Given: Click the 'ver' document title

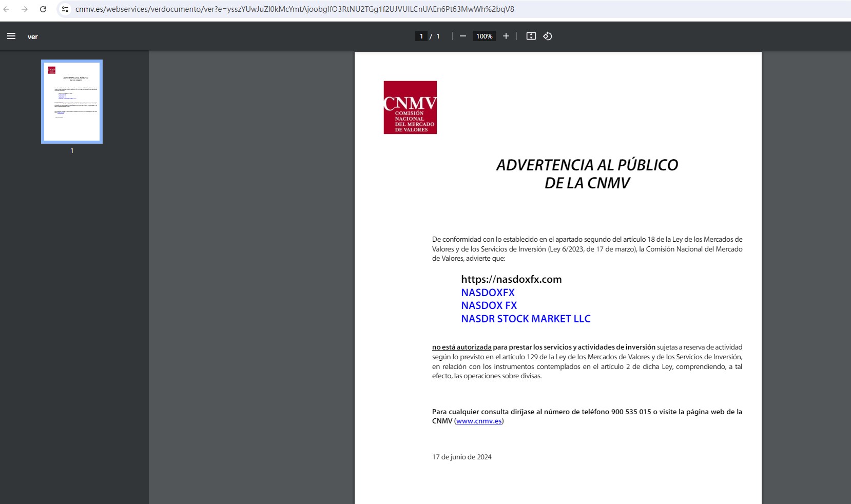Looking at the screenshot, I should click(33, 36).
